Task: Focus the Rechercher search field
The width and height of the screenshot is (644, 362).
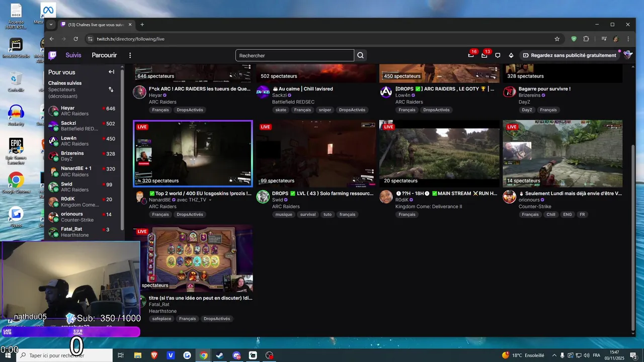Action: coord(295,55)
